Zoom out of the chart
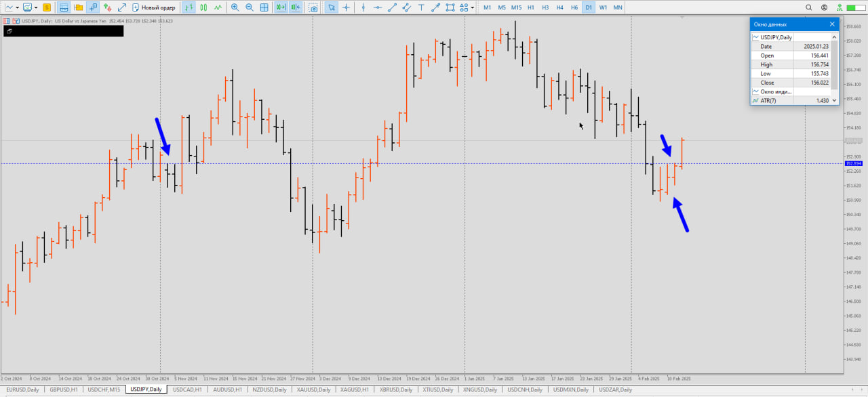This screenshot has height=397, width=868. tap(250, 7)
